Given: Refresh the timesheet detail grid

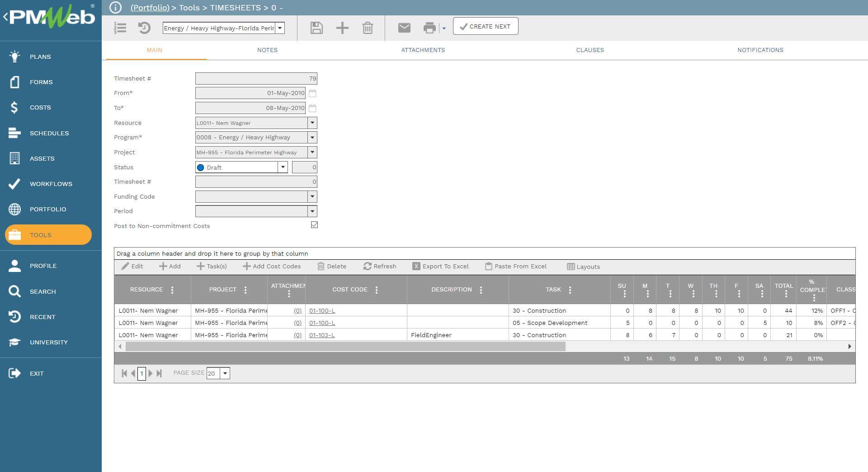Looking at the screenshot, I should point(380,266).
